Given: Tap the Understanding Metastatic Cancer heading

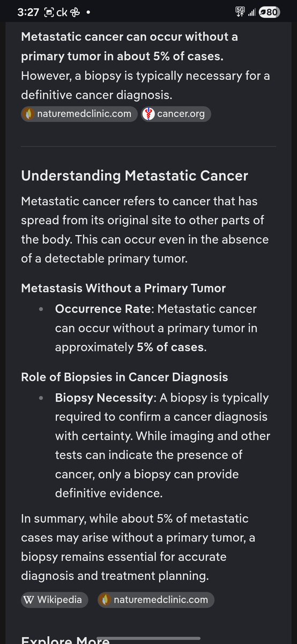Looking at the screenshot, I should tap(135, 176).
